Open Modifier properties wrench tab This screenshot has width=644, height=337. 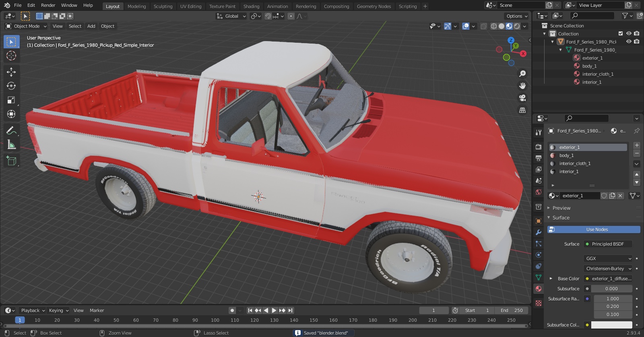(539, 232)
